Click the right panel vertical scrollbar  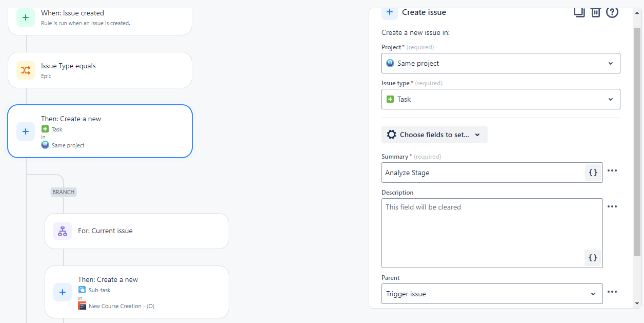pos(637,142)
